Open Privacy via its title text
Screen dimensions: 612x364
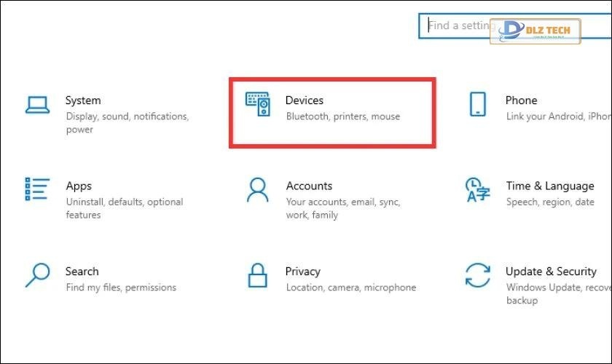[302, 272]
